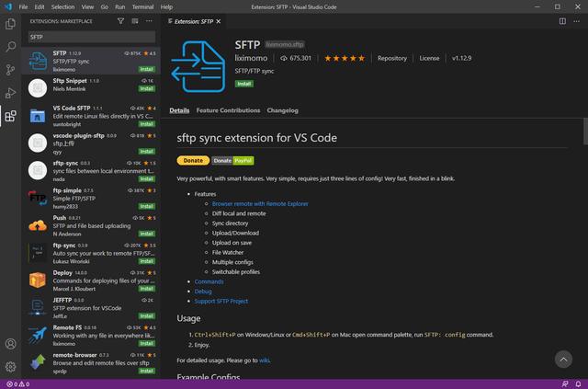Screen dimensions: 588x389
Task: Open the Manage gear icon
Action: 10,367
